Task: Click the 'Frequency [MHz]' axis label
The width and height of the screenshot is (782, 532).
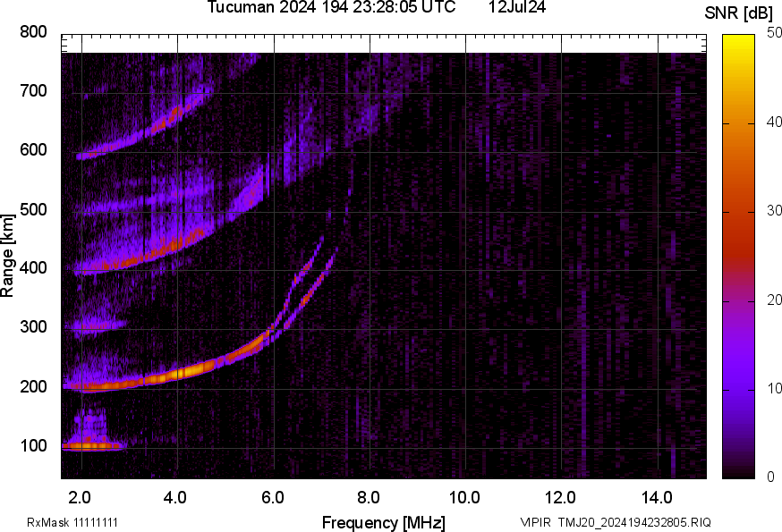Action: tap(384, 523)
